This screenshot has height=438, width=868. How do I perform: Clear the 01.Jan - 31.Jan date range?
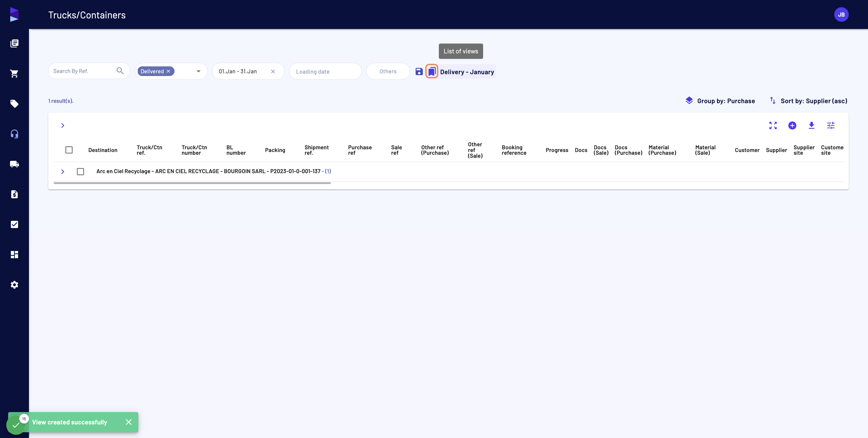[x=273, y=71]
